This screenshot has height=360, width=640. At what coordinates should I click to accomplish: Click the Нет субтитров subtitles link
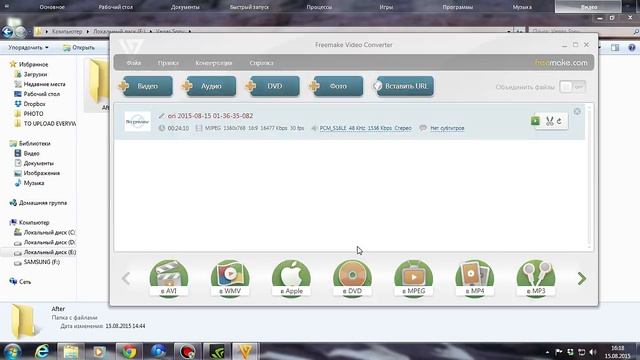(x=447, y=128)
